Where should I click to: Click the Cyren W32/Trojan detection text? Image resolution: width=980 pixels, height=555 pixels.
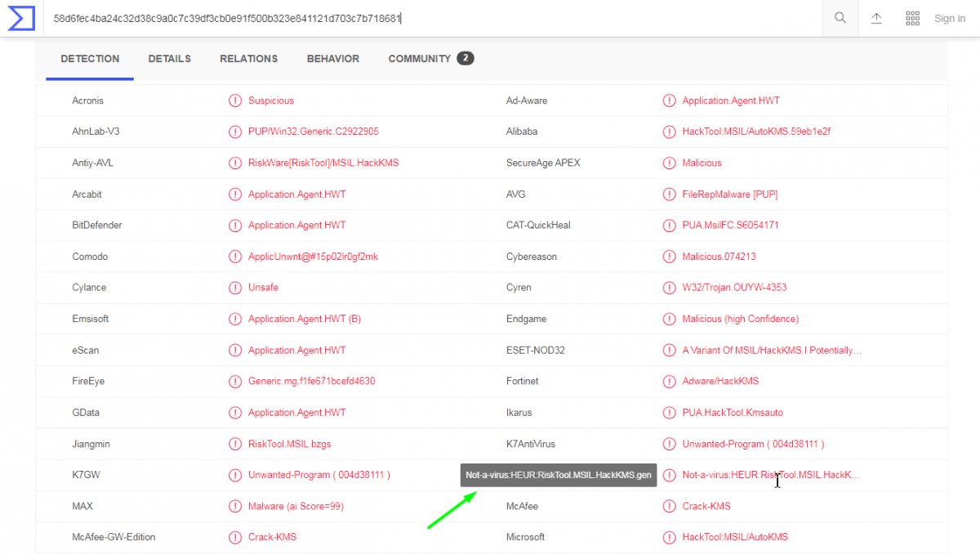[734, 288]
